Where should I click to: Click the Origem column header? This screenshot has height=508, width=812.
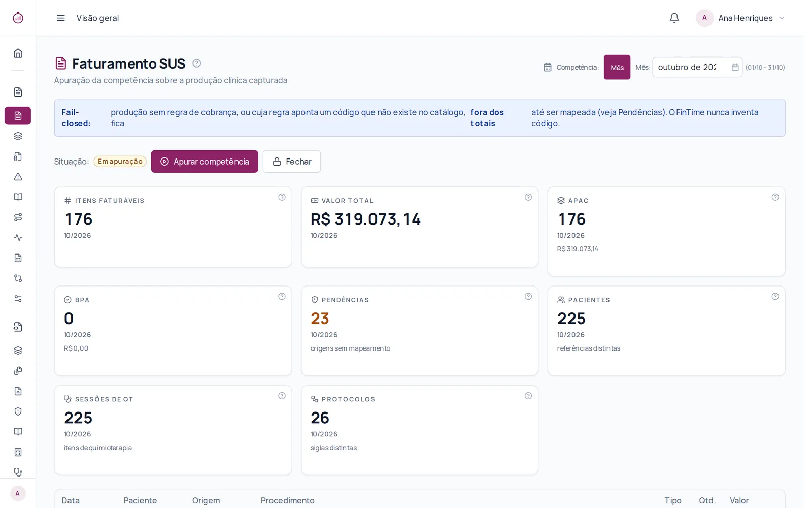[x=206, y=500]
